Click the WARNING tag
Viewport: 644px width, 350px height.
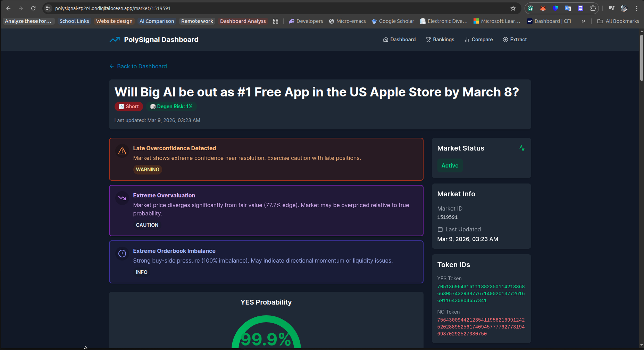click(x=148, y=170)
